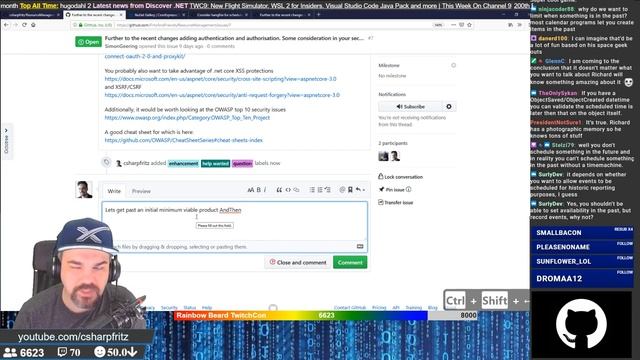Insert code formatting in comment editor
Screen dimensions: 640x360
288,190
